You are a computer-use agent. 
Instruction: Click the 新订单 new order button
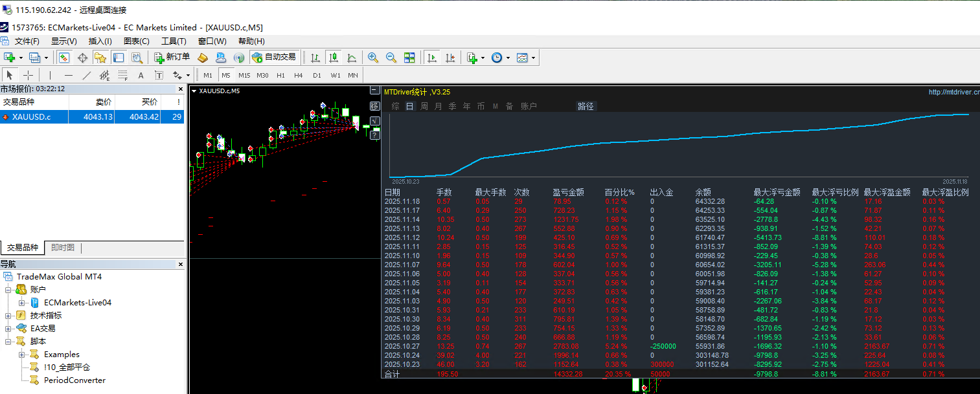pyautogui.click(x=172, y=57)
